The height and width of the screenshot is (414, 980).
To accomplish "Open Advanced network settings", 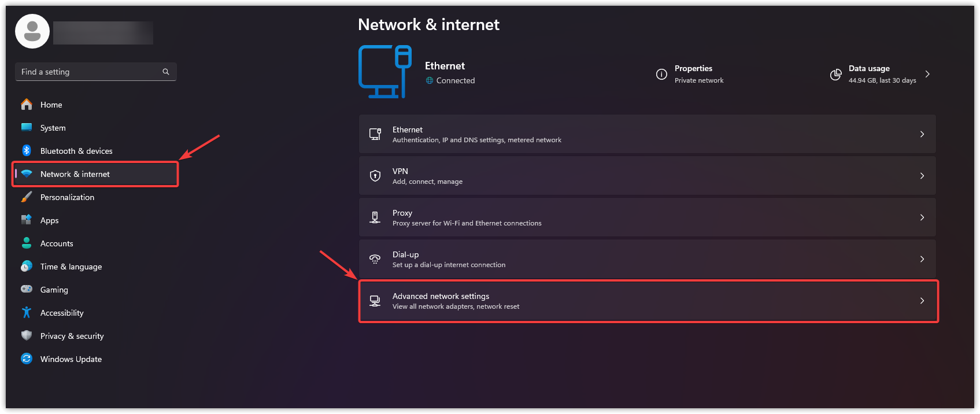I will coord(648,301).
